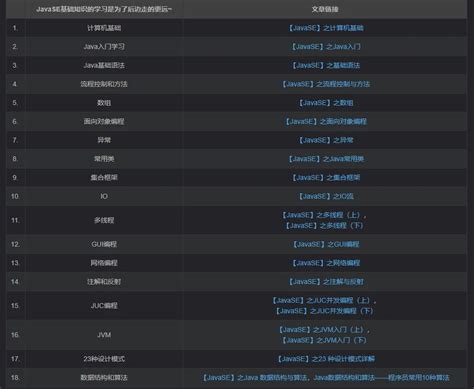Open the 【JavaSE】之Java常用类 link
This screenshot has width=474, height=389.
(326, 159)
